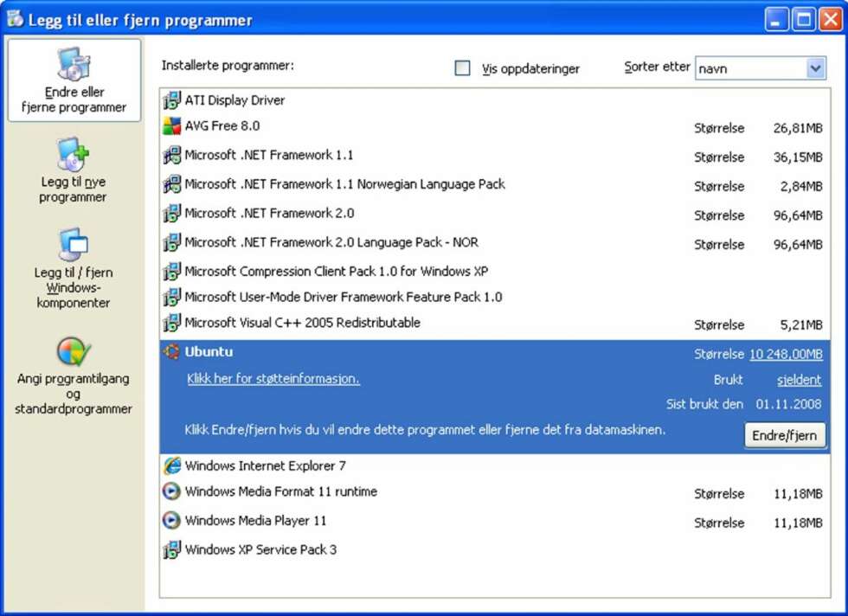Select 'Windows XP Service Pack 3' text
Image resolution: width=848 pixels, height=616 pixels.
pos(260,550)
